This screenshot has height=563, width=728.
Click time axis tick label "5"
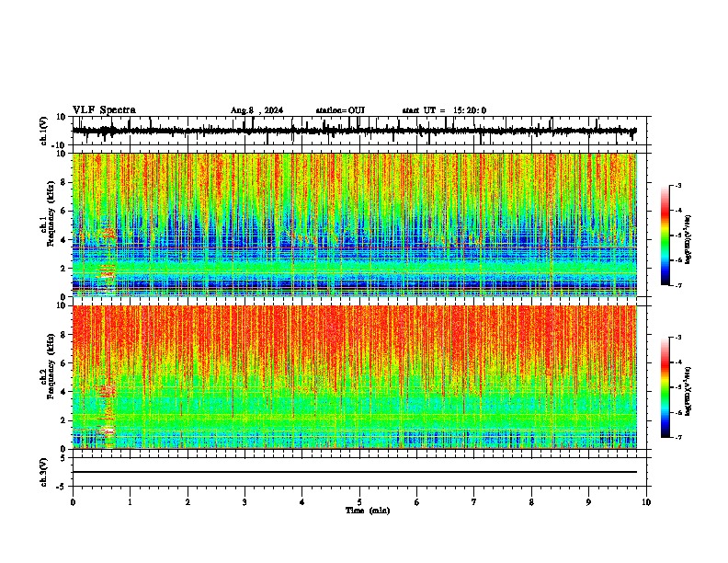(x=359, y=502)
